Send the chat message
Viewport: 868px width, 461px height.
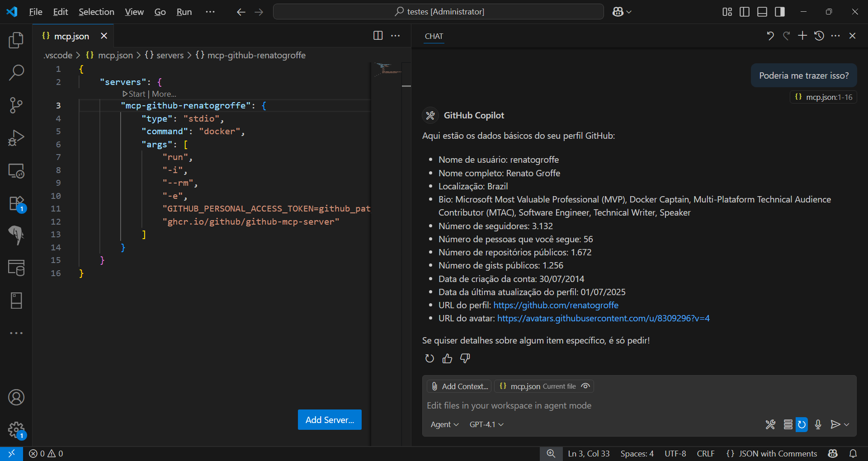835,424
